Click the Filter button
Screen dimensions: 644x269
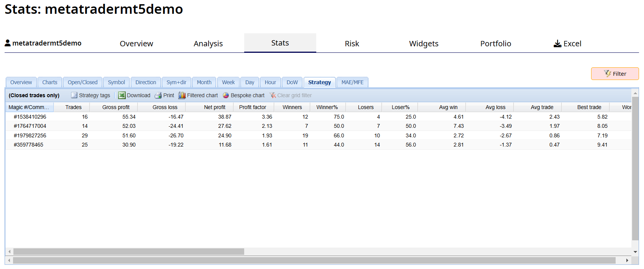coord(615,73)
